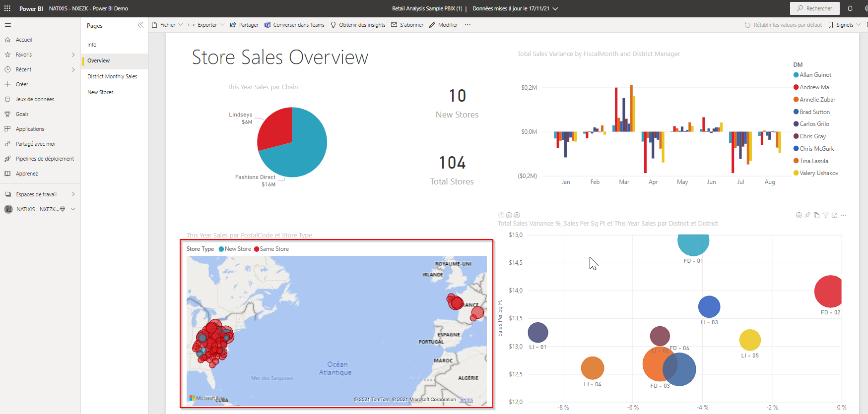
Task: Click Rétablir les valeurs par défaut
Action: [783, 25]
